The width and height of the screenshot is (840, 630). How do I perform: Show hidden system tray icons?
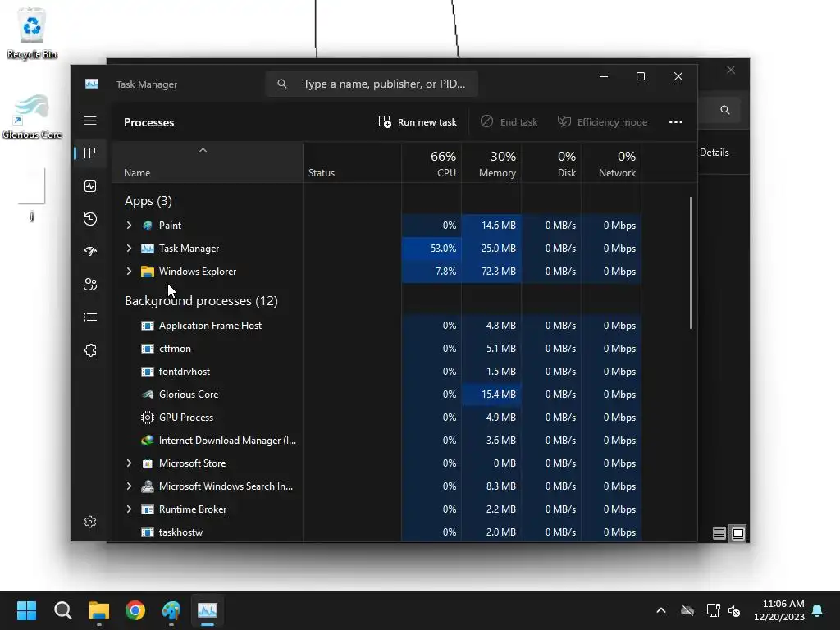tap(661, 610)
